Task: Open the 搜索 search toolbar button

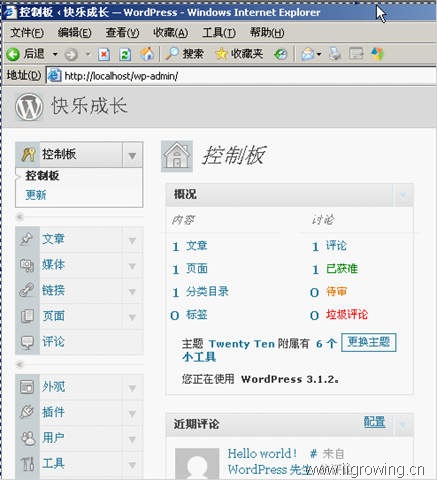Action: [x=185, y=54]
